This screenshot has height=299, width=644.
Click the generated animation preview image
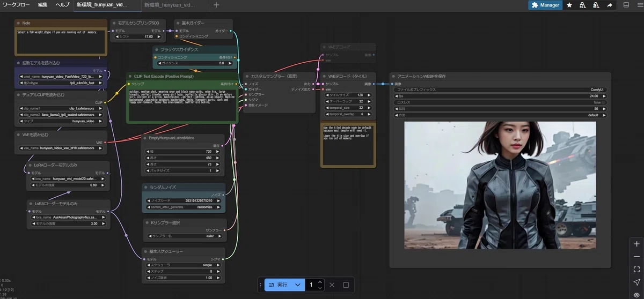[x=500, y=185]
